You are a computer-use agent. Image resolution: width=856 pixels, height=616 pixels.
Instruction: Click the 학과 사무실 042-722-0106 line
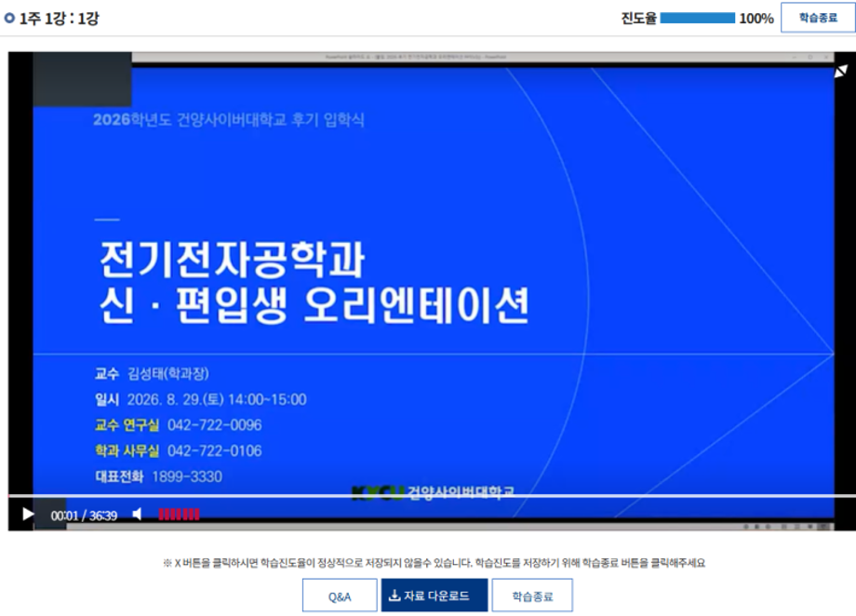click(178, 450)
